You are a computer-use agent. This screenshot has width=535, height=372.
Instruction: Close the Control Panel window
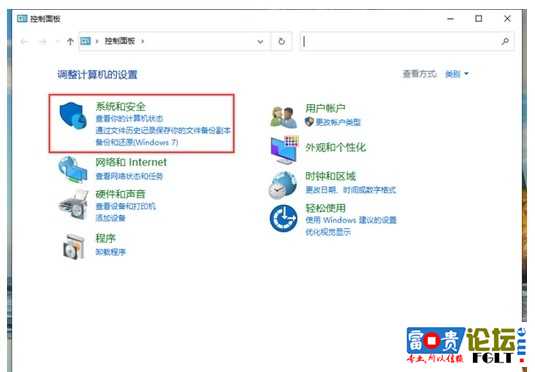coord(507,18)
